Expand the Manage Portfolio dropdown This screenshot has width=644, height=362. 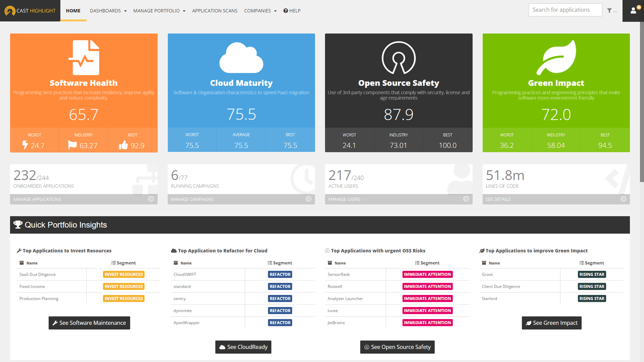click(x=159, y=11)
